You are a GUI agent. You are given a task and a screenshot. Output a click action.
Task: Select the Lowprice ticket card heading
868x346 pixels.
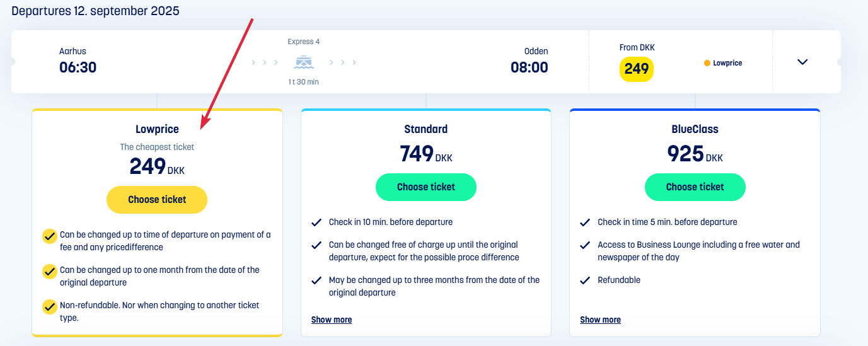tap(157, 129)
